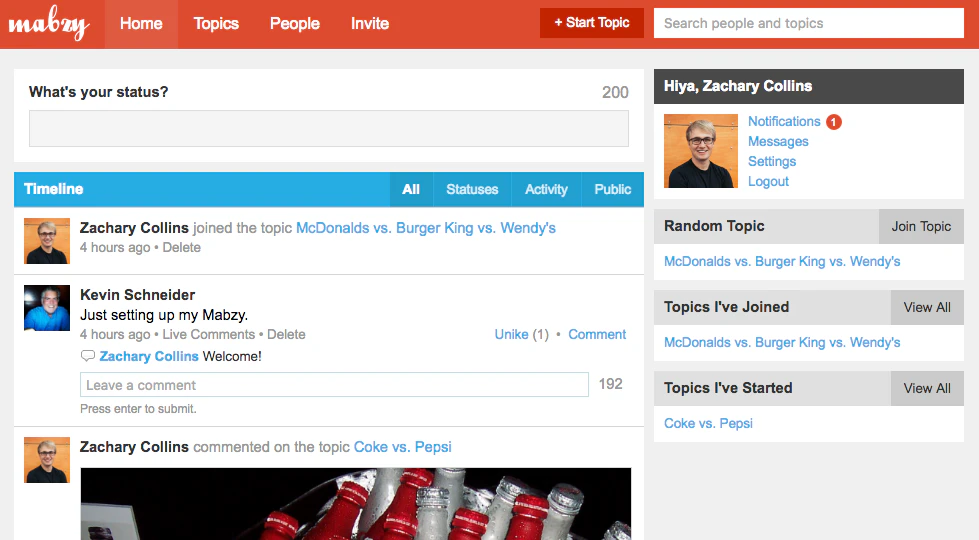The image size is (979, 540).
Task: Click the What's your status text box
Action: (x=329, y=129)
